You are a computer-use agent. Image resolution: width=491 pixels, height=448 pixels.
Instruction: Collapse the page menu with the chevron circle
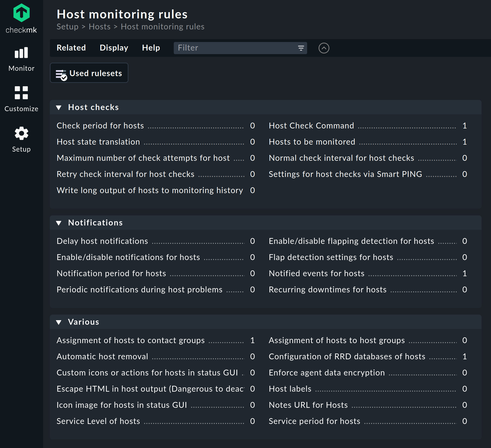pos(324,48)
